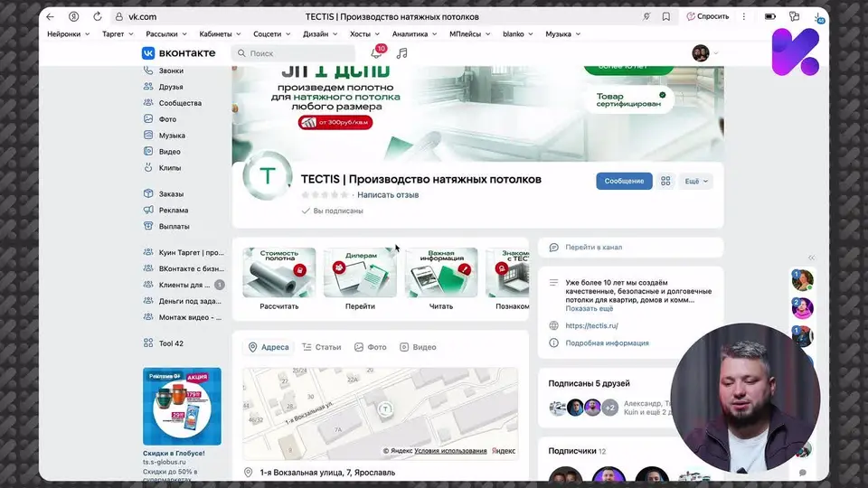Expand the Рассылки bookmarks folder
Viewport: 868px width, 488px height.
coord(166,33)
